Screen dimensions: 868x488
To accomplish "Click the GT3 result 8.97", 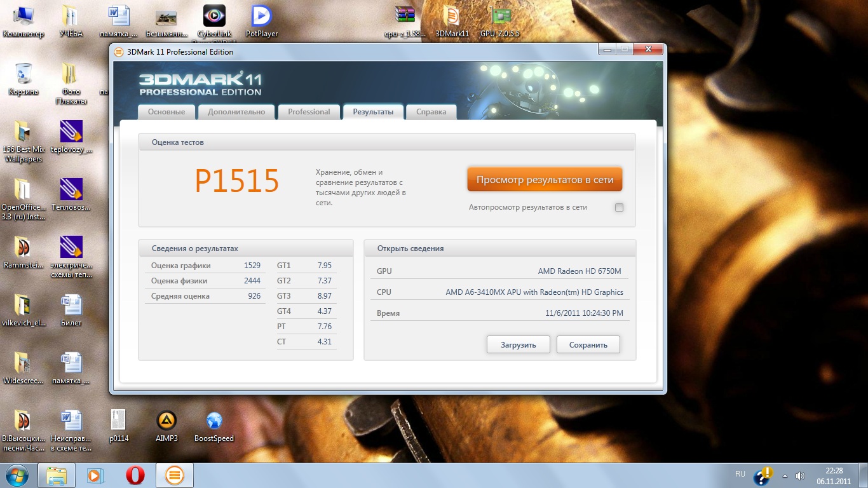I will coord(324,296).
